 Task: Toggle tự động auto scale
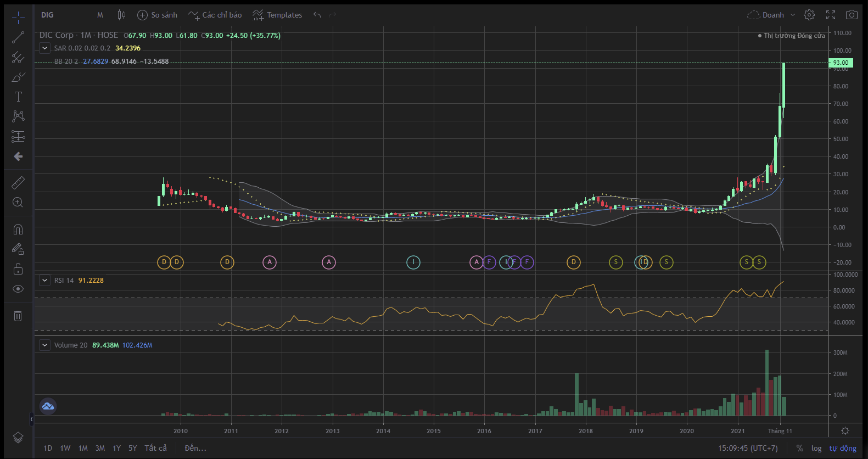843,448
